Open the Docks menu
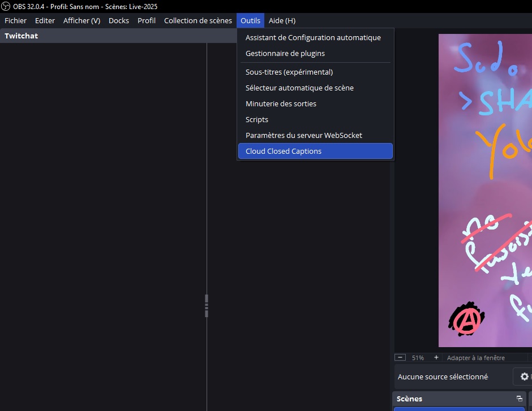This screenshot has height=411, width=532. pos(118,20)
